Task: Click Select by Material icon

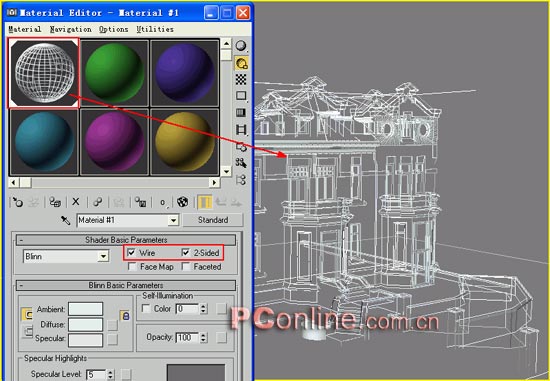Action: click(x=241, y=163)
